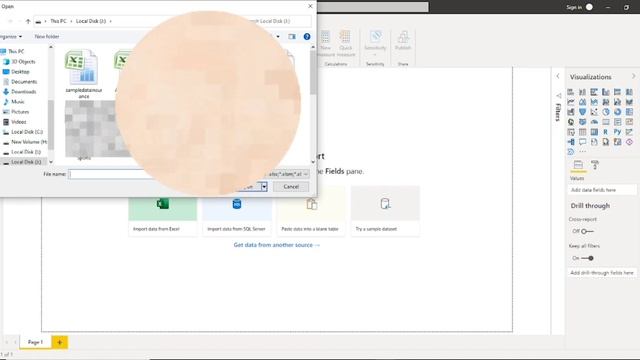Viewport: 640px width, 360px height.
Task: Select the Clustered bar chart visual
Action: (594, 92)
